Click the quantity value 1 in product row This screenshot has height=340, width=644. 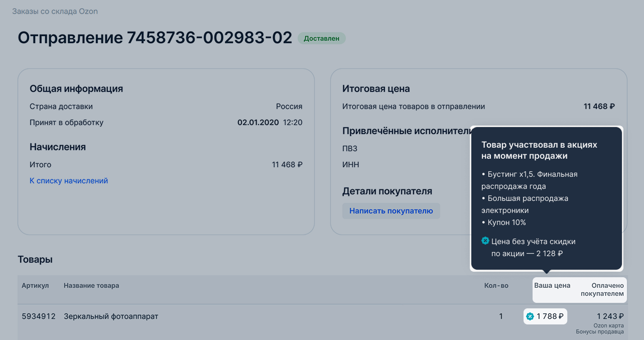click(501, 316)
